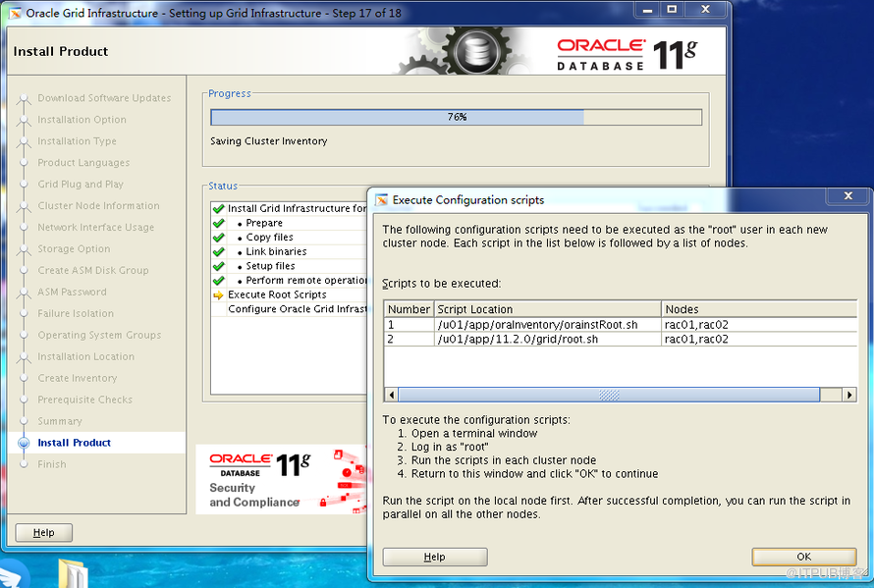Click green checkmark beside Prepare
The image size is (874, 588).
[x=218, y=223]
